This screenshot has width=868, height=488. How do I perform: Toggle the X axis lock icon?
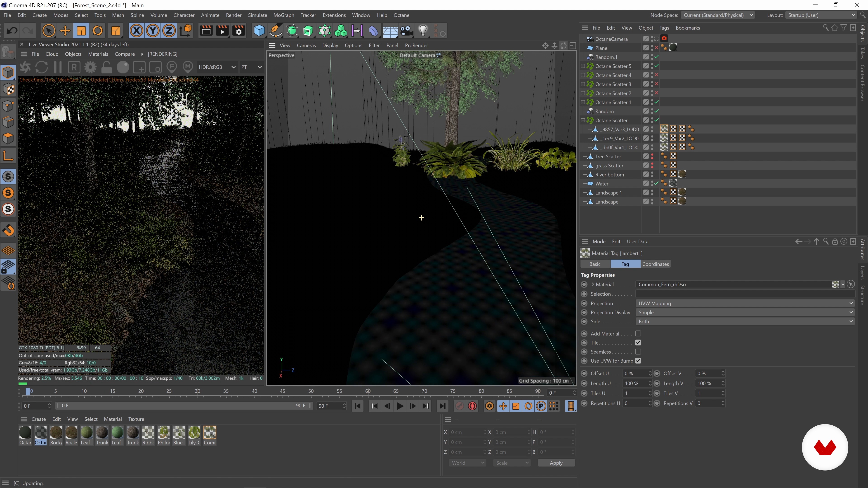point(136,31)
